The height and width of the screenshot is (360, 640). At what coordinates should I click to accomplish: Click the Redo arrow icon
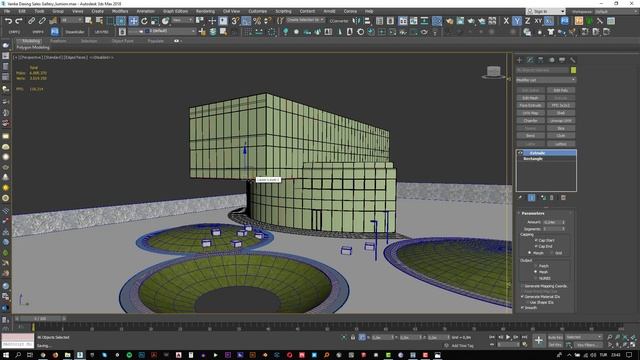(x=19, y=20)
